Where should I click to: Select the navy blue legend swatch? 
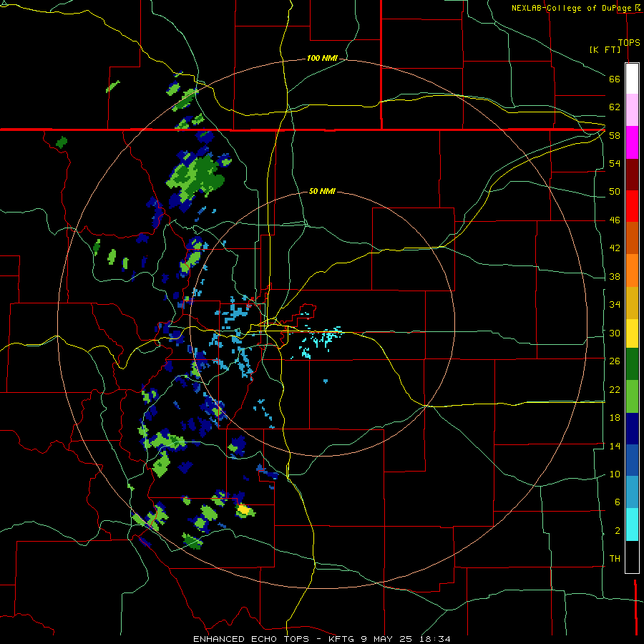[632, 429]
